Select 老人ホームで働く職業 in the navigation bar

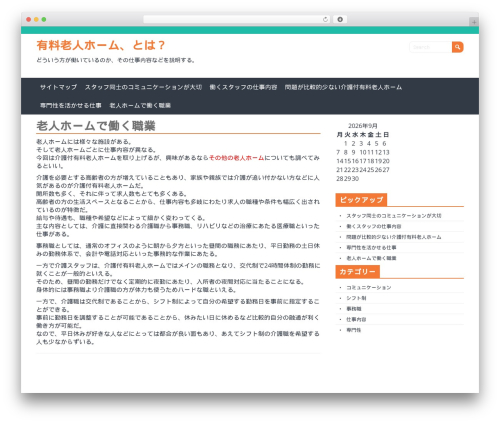tap(140, 105)
